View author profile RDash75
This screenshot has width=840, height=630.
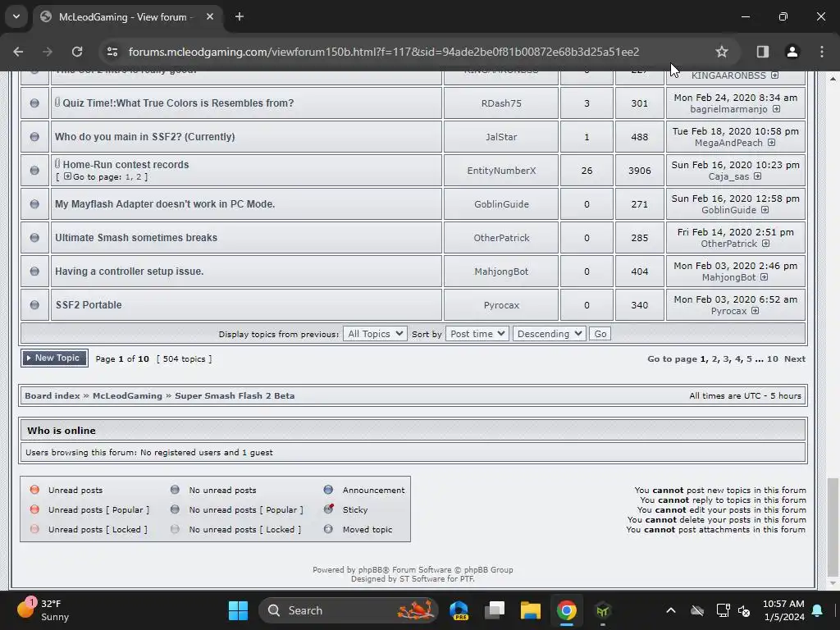(501, 103)
